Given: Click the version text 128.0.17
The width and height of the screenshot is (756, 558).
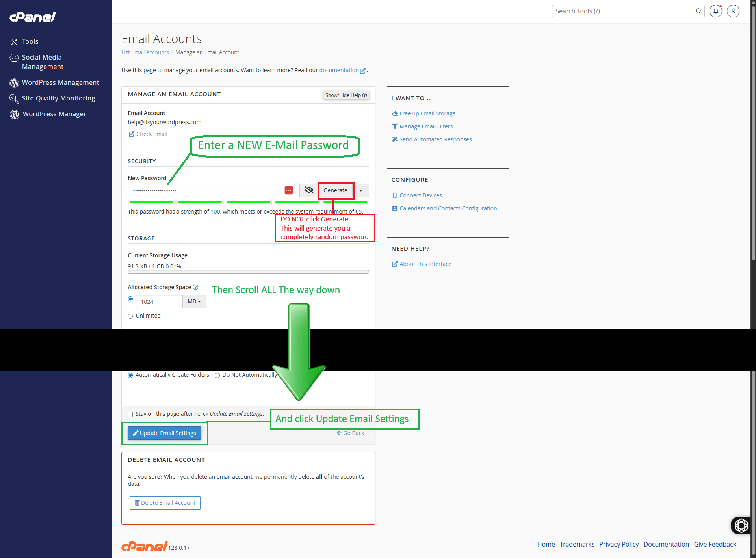Looking at the screenshot, I should point(179,548).
